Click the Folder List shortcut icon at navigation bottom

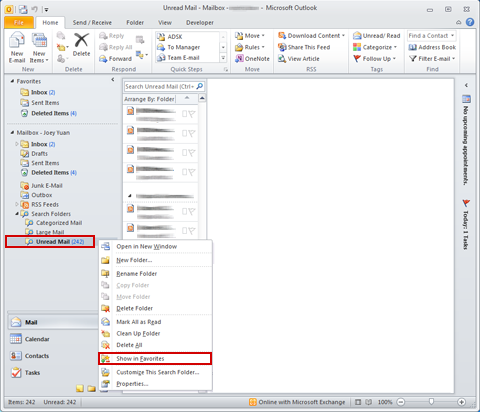pos(91,388)
